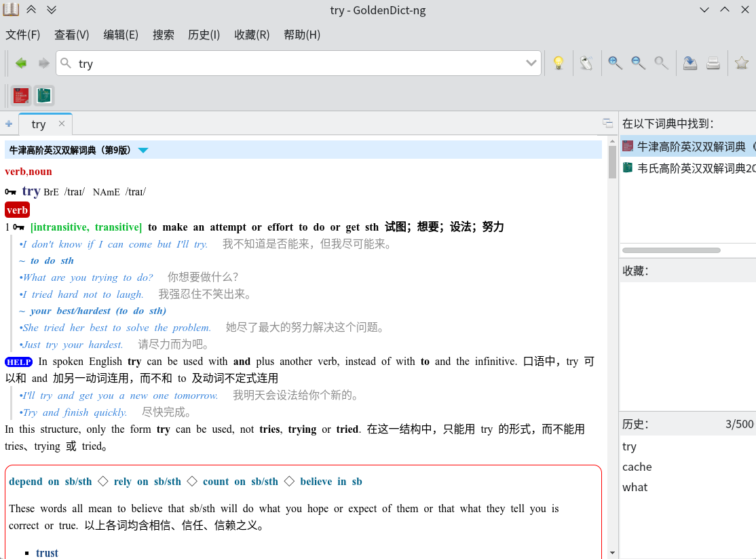This screenshot has width=756, height=559.
Task: Add 'try' to favorites with the star icon
Action: 741,62
